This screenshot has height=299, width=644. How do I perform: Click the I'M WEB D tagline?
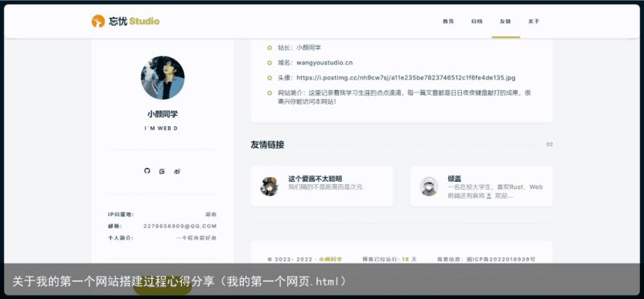click(x=162, y=129)
